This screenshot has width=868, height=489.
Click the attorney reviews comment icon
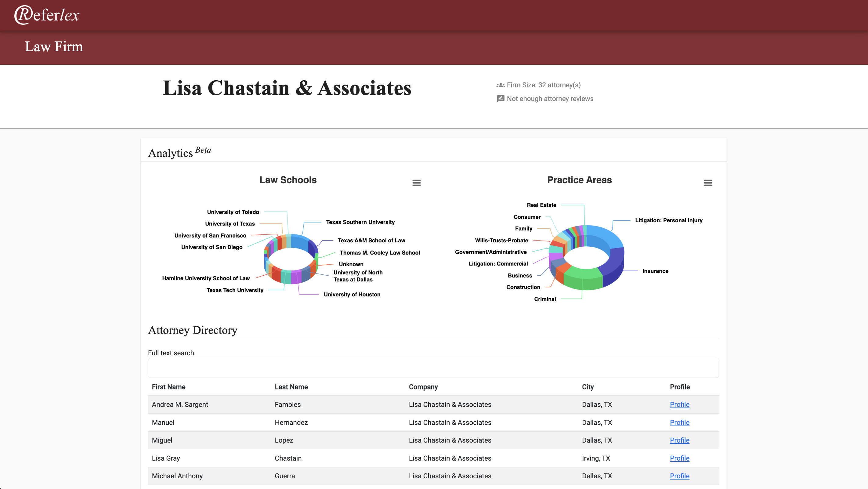(500, 99)
